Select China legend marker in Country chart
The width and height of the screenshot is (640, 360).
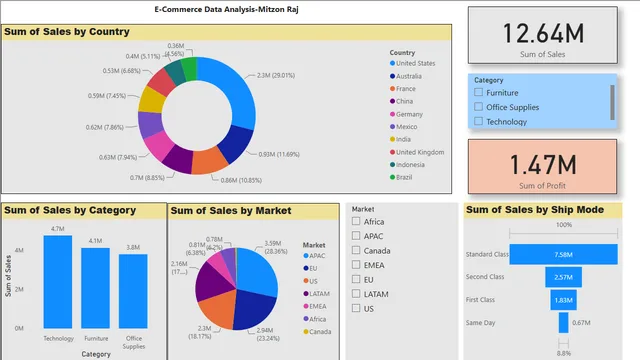(392, 101)
